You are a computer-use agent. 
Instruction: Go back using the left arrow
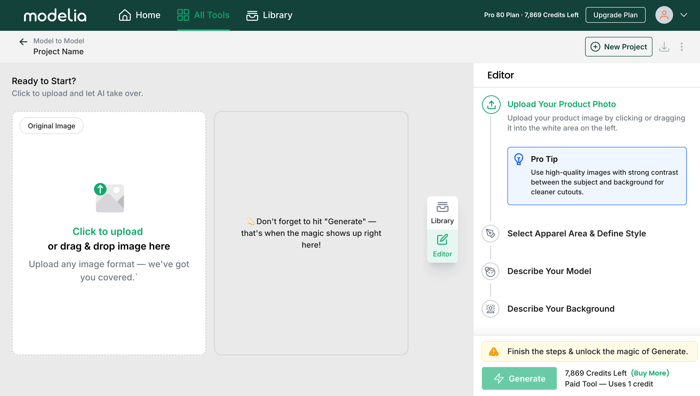(23, 42)
